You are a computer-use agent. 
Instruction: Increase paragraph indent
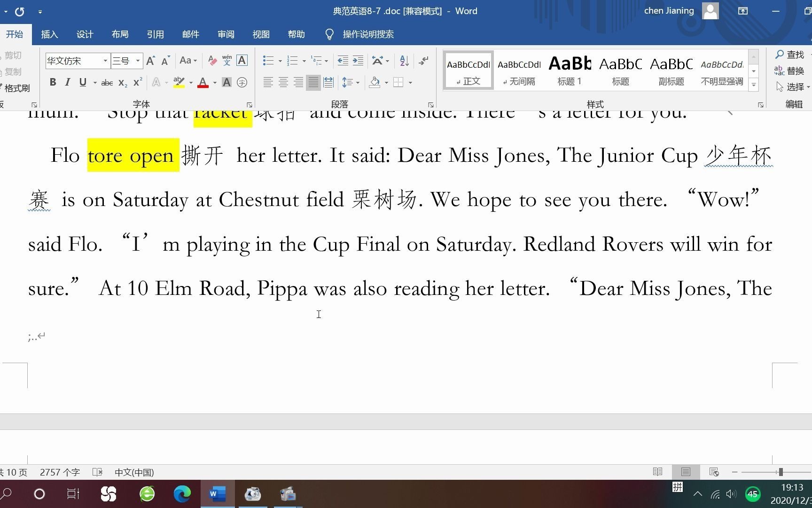coord(358,61)
